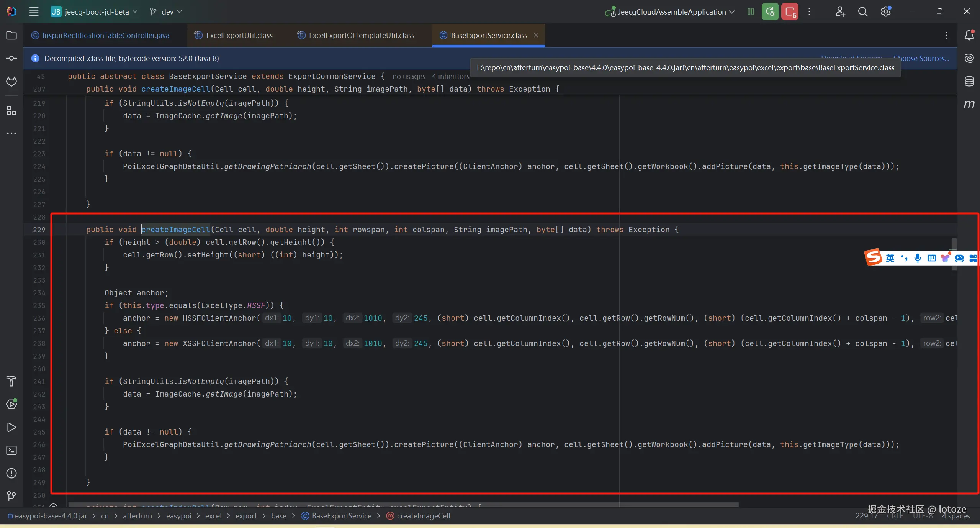Open the Commit tool window
980x528 pixels.
pos(11,58)
